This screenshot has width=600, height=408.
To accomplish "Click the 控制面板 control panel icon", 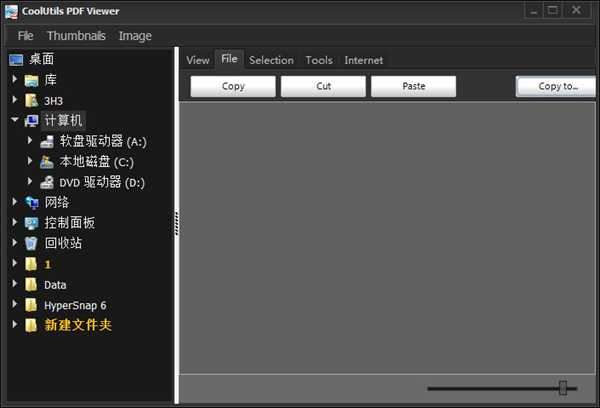I will [31, 223].
